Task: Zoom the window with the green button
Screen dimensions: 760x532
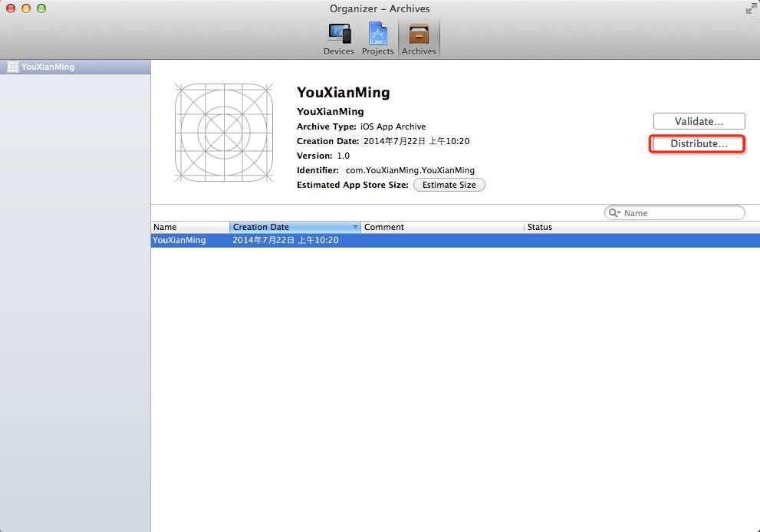Action: point(41,8)
